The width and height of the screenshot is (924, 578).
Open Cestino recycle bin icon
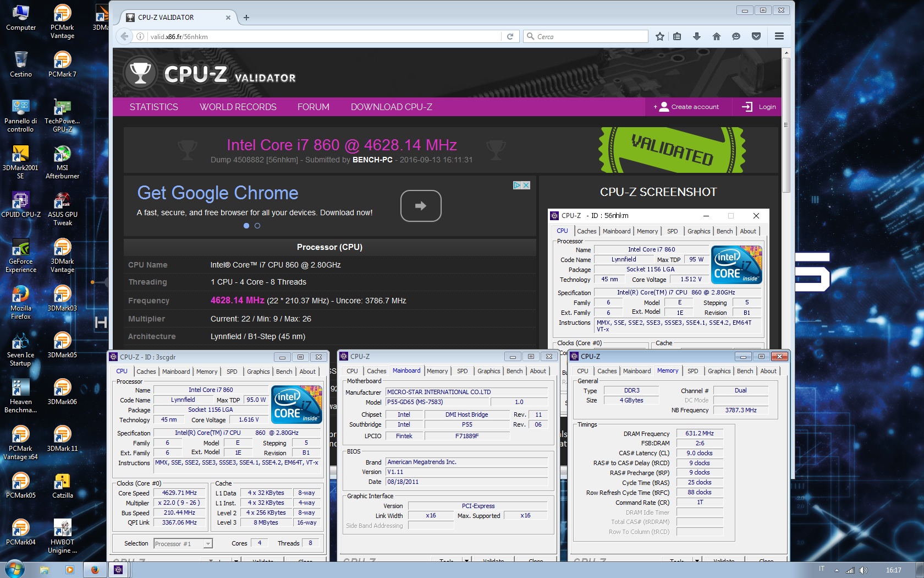coord(21,64)
